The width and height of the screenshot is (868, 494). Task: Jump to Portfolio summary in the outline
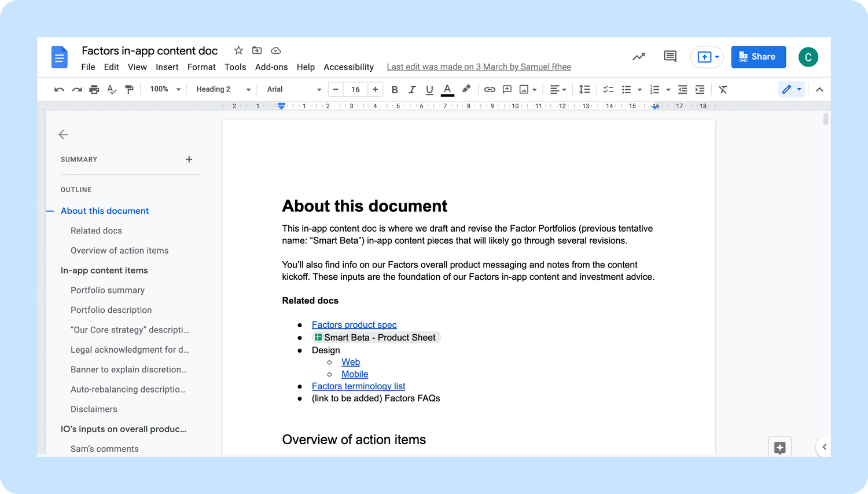108,290
